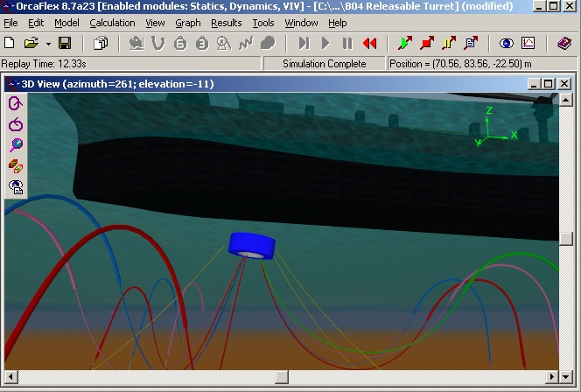Screen dimensions: 581x392
Task: Click the horizontal scrollbar thumb
Action: click(282, 377)
